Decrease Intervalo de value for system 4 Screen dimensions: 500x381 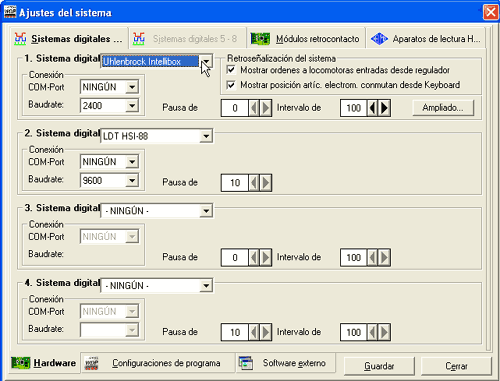point(373,332)
